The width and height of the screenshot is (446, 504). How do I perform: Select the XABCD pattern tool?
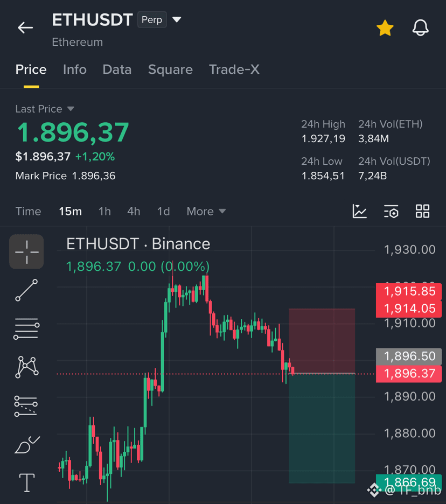(x=27, y=367)
